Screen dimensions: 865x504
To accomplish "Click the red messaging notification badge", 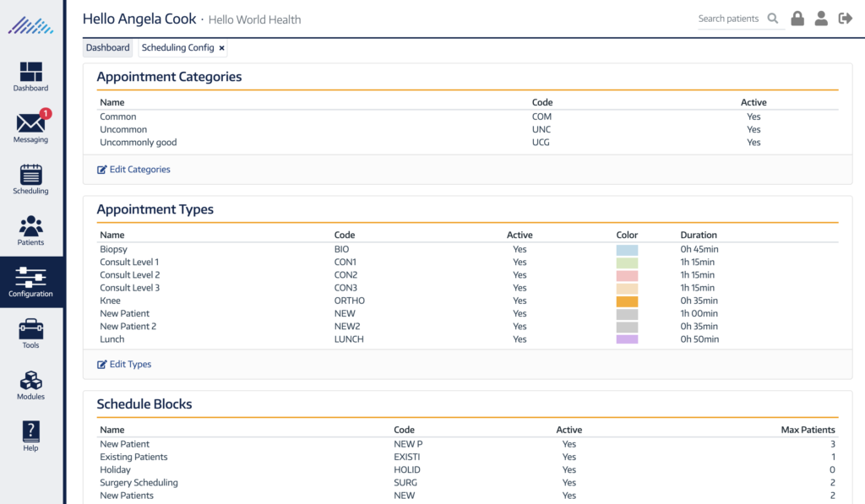I will click(x=46, y=114).
